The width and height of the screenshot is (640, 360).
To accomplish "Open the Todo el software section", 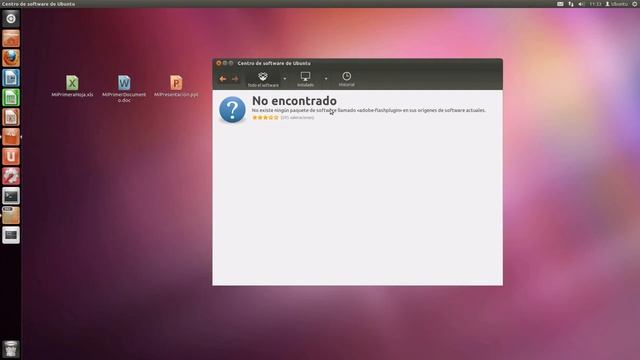I will 263,79.
